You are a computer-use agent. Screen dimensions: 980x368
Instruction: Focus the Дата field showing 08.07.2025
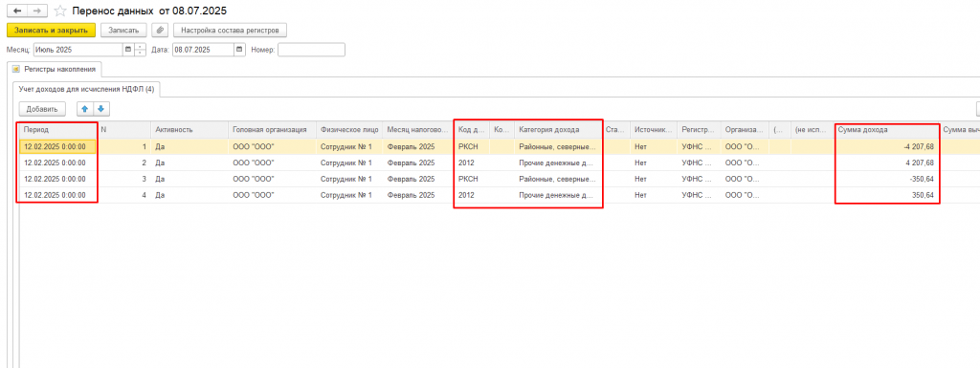203,50
